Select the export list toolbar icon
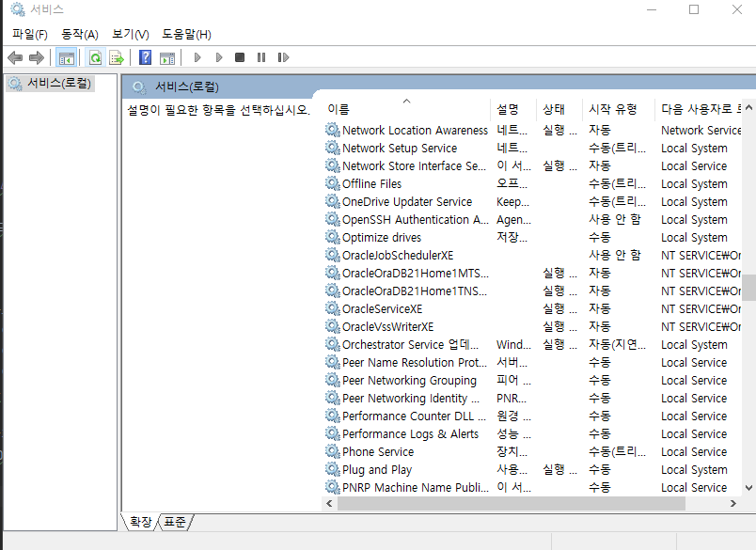The image size is (756, 550). [117, 58]
